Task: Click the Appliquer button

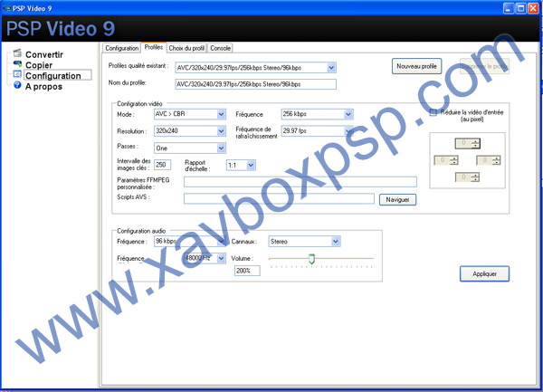Action: click(x=484, y=274)
